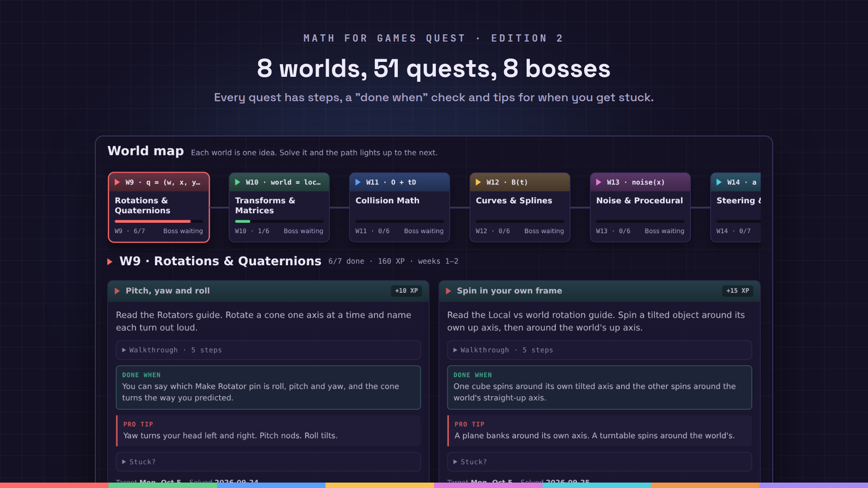
Task: Click the green play icon on W10 card
Action: coord(237,182)
